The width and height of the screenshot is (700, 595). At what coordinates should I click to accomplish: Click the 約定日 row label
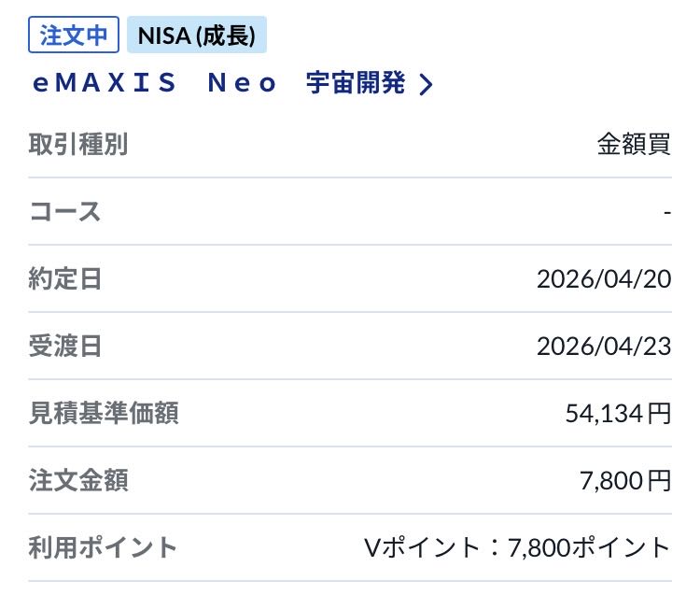pyautogui.click(x=65, y=279)
